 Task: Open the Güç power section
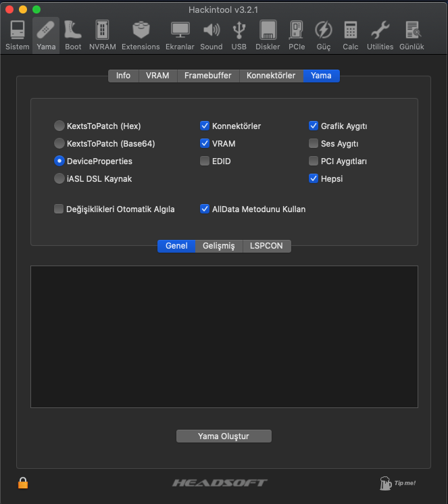(x=324, y=35)
